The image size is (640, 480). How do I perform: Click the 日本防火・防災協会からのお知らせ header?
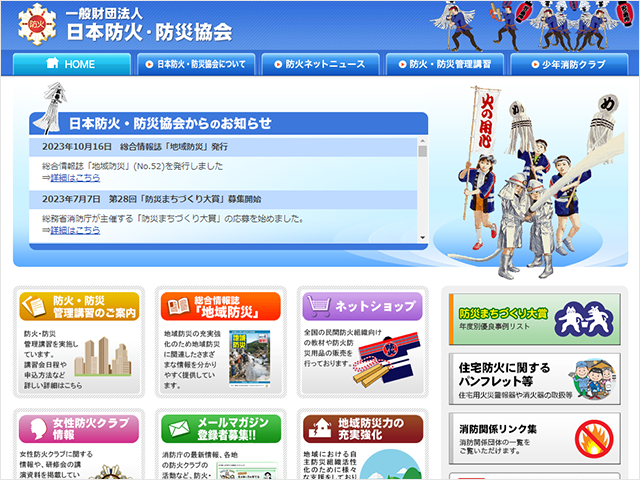[x=229, y=123]
